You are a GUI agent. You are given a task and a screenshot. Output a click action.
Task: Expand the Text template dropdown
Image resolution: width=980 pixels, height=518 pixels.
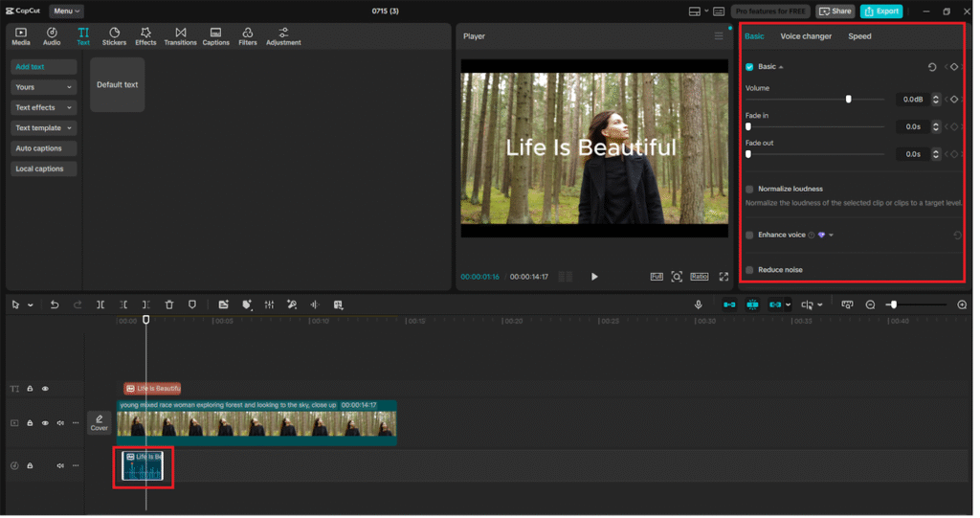[44, 128]
